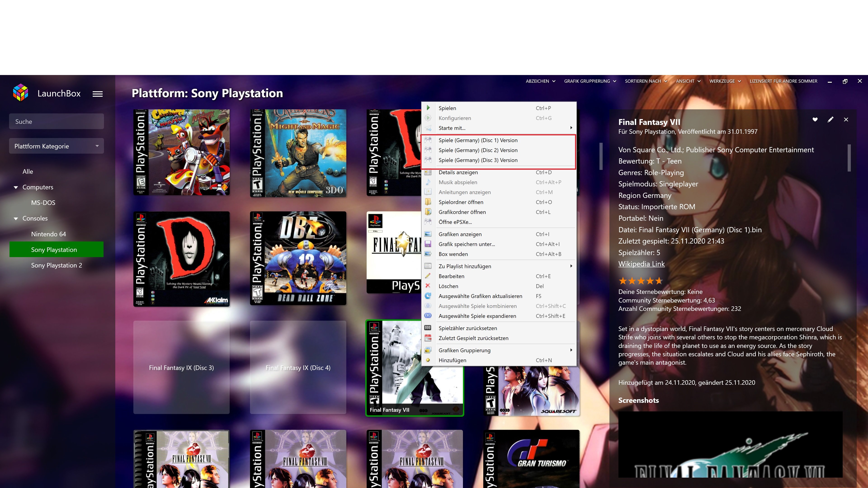868x488 pixels.
Task: Choose Spielen from the context menu
Action: pyautogui.click(x=499, y=108)
